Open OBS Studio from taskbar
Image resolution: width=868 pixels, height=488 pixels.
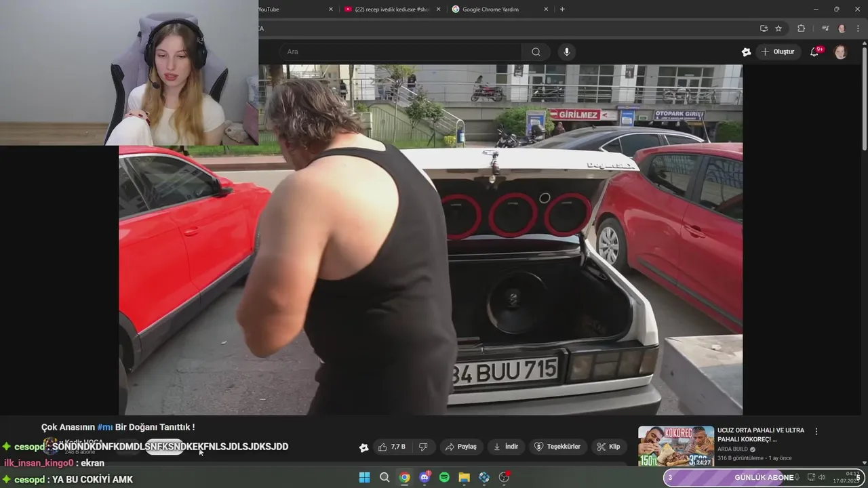pyautogui.click(x=504, y=477)
